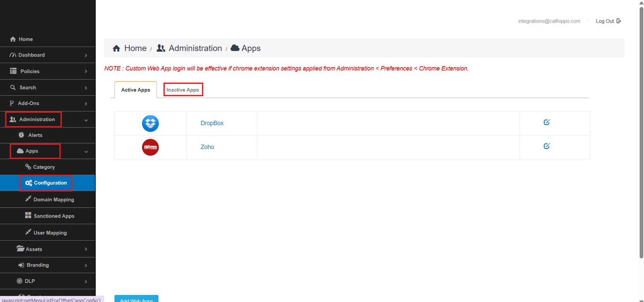Click the Configuration gears icon
Screen dimensions: 644x302
click(29, 183)
